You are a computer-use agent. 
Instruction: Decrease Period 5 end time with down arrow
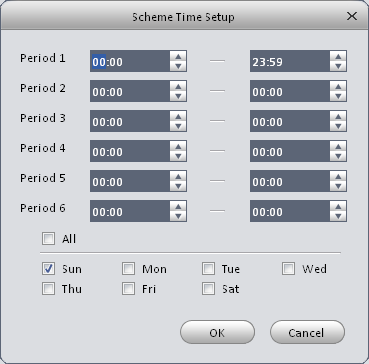pos(338,186)
